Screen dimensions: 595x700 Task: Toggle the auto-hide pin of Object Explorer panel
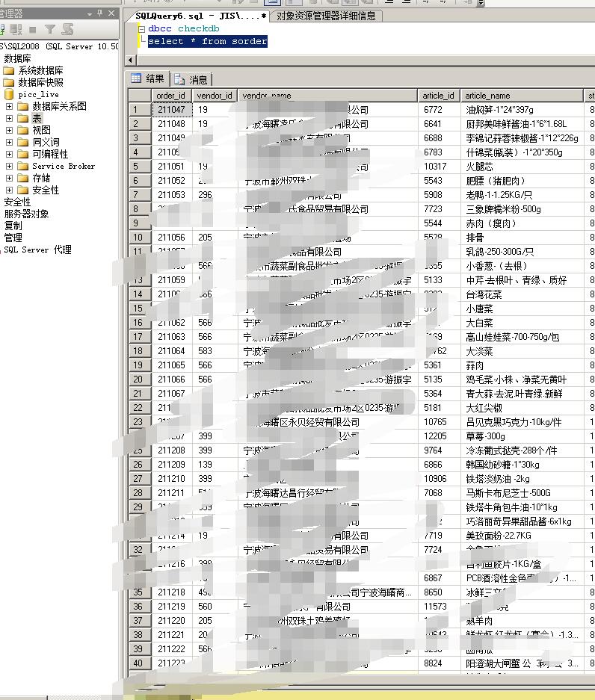(x=99, y=13)
